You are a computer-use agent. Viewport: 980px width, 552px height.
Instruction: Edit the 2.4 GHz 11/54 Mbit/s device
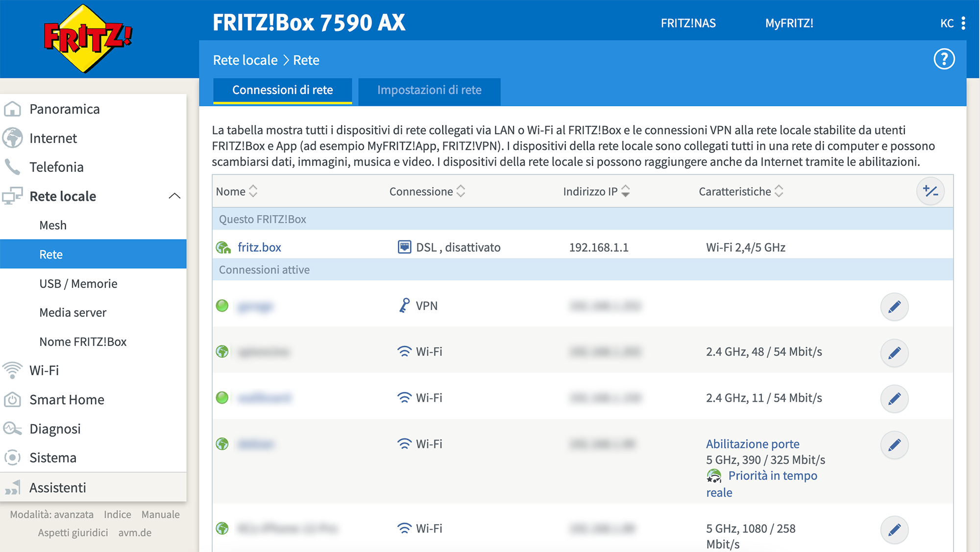coord(894,399)
